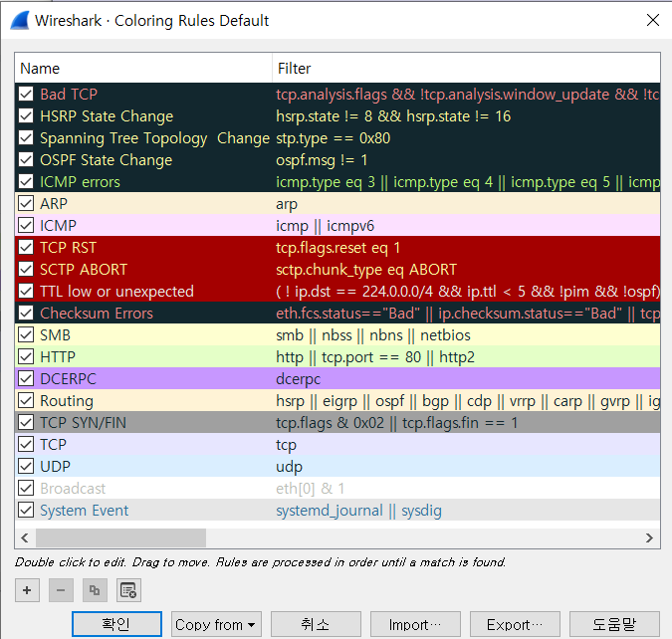Click the filter 'ospf.msg != 1'
672x639 pixels.
(x=322, y=160)
